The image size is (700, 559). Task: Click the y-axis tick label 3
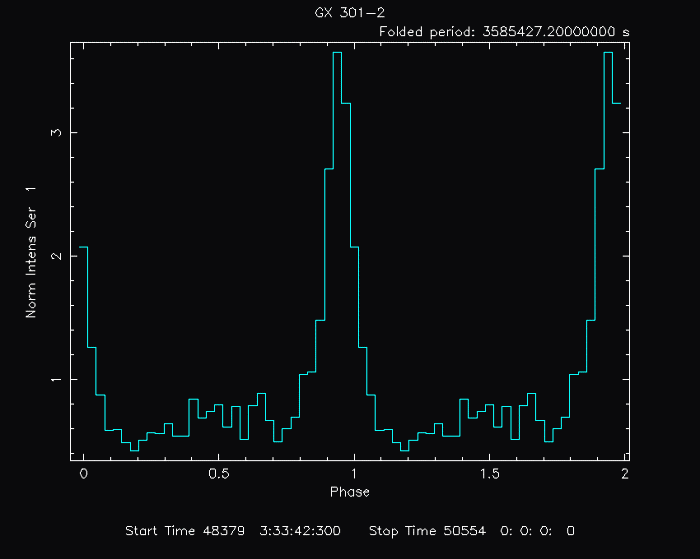pyautogui.click(x=60, y=132)
